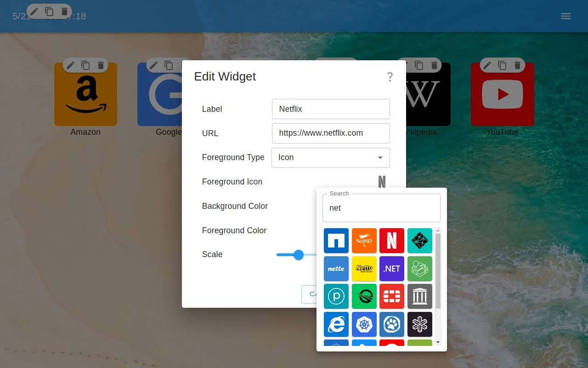Pick the Internet Explorer icon
The width and height of the screenshot is (588, 368).
tap(336, 324)
